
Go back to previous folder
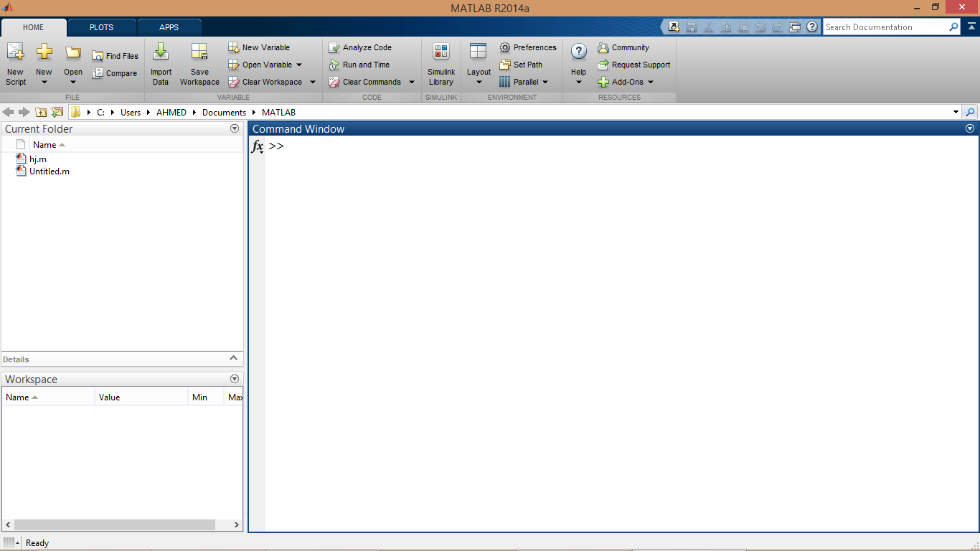click(x=9, y=113)
